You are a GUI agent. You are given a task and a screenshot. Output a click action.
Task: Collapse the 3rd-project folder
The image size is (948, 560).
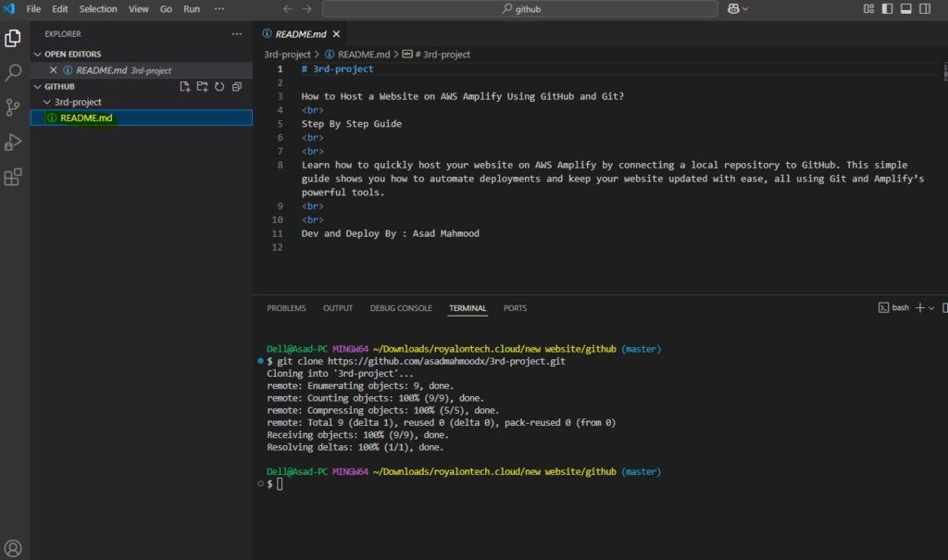[47, 102]
